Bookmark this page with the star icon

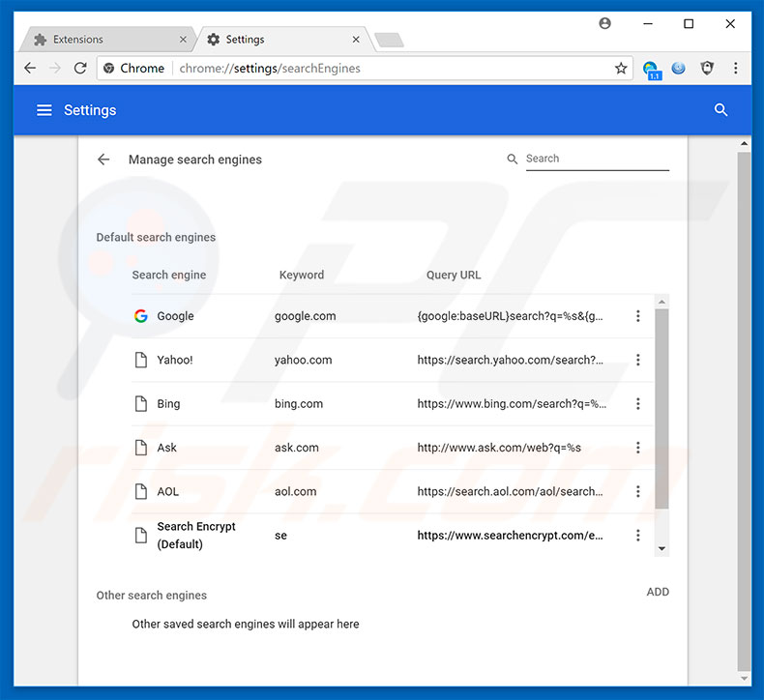[620, 69]
